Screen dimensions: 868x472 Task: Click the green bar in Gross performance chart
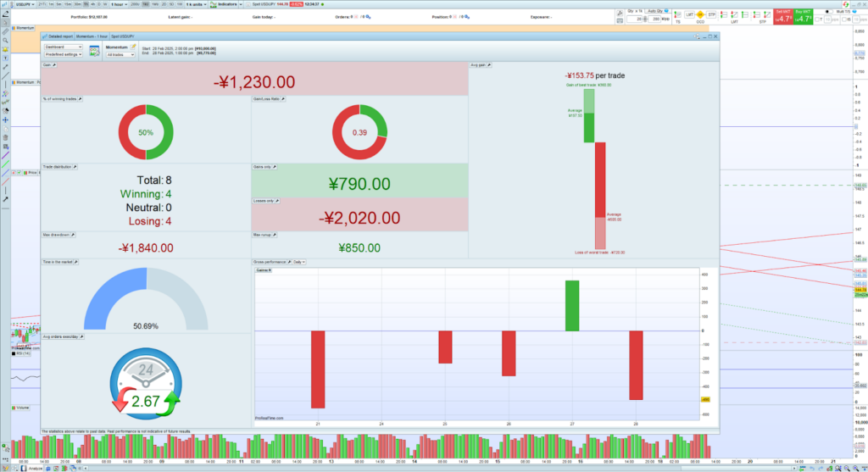(x=572, y=305)
